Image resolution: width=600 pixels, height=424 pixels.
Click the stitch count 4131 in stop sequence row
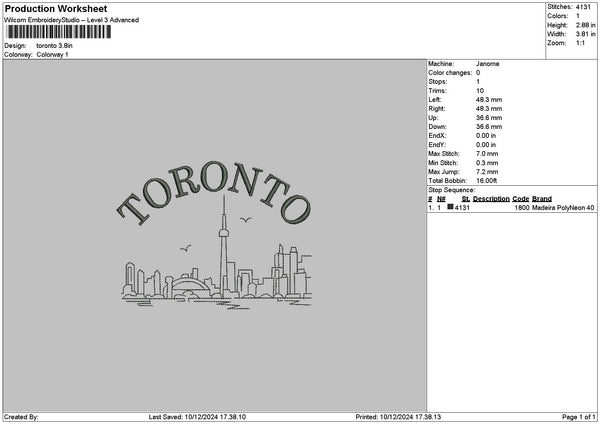tap(462, 208)
